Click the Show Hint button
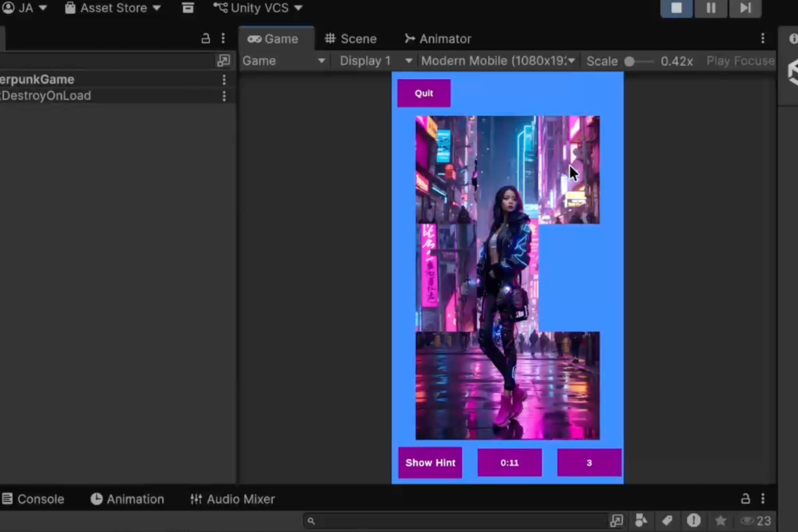The height and width of the screenshot is (532, 798). pyautogui.click(x=430, y=463)
